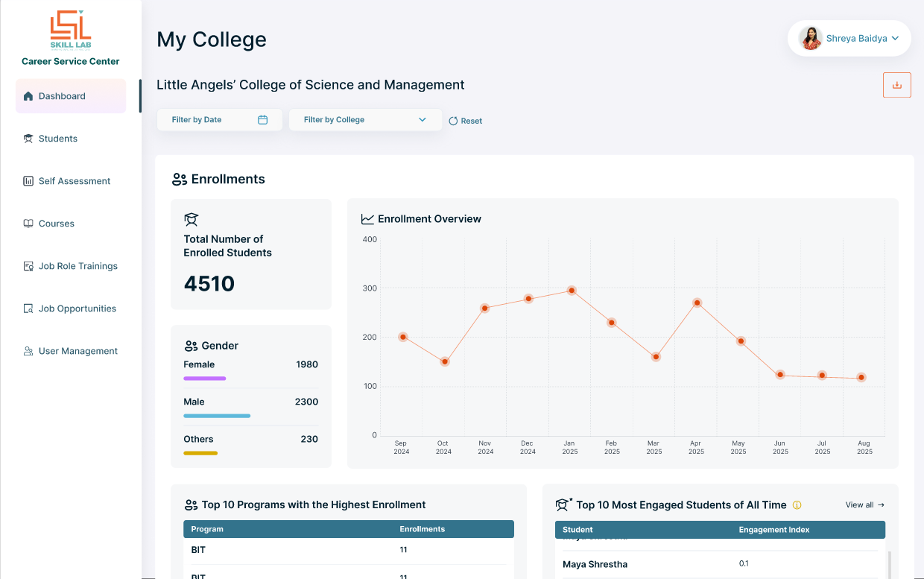Go to Job Role Trainings section
This screenshot has width=924, height=579.
tap(77, 266)
